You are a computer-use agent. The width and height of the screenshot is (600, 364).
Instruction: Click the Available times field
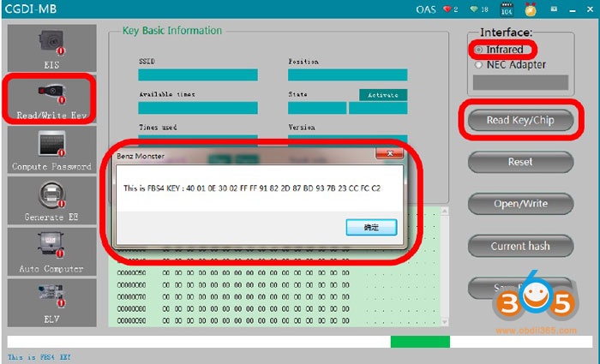198,108
